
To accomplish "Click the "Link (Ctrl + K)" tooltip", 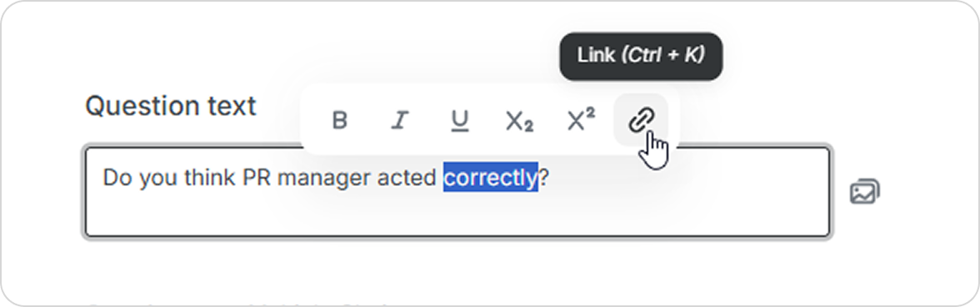I will point(641,56).
